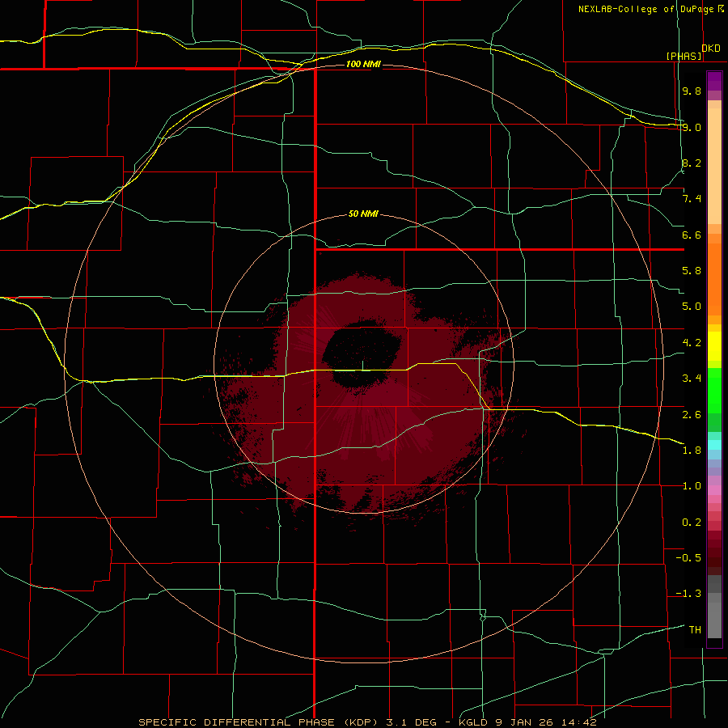728x728 pixels.
Task: Click the purple top color band
Action: click(714, 81)
